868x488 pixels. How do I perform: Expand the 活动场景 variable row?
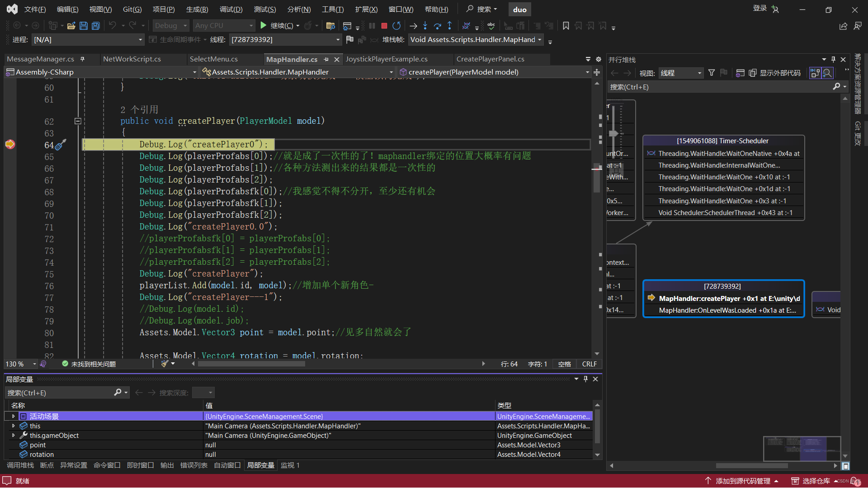pyautogui.click(x=13, y=416)
